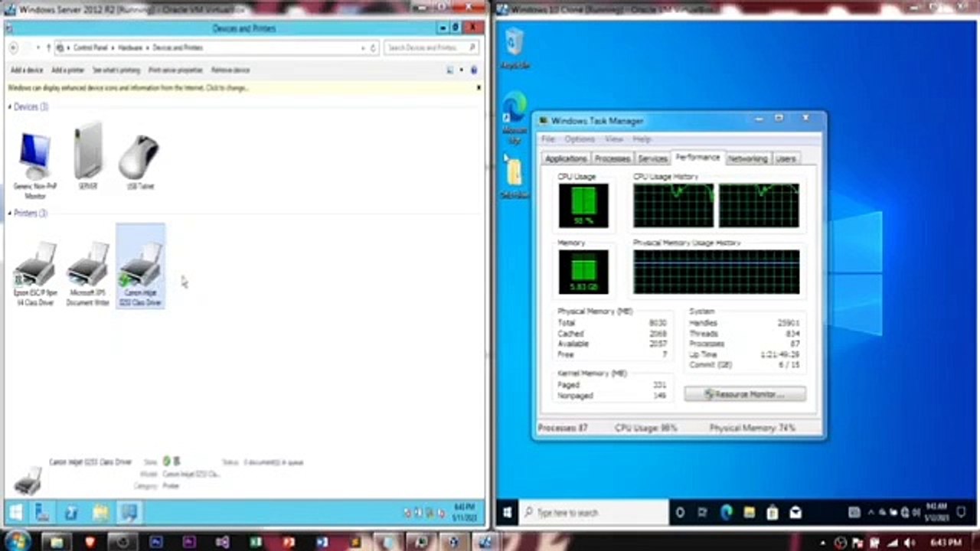Open PowerShell in Server 2012 taskbar
Screen dimensions: 980x551
pos(71,512)
